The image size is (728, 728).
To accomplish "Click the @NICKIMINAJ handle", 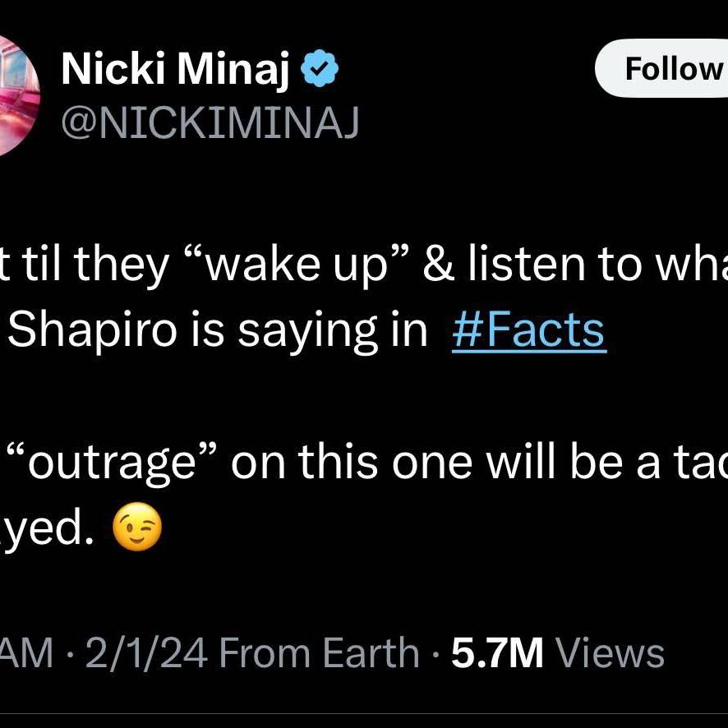I will (210, 122).
